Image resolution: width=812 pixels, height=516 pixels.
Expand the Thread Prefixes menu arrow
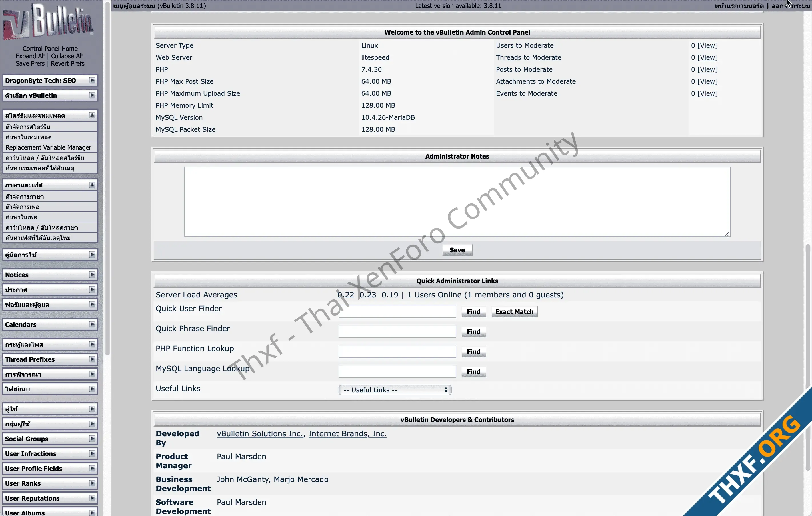click(92, 359)
